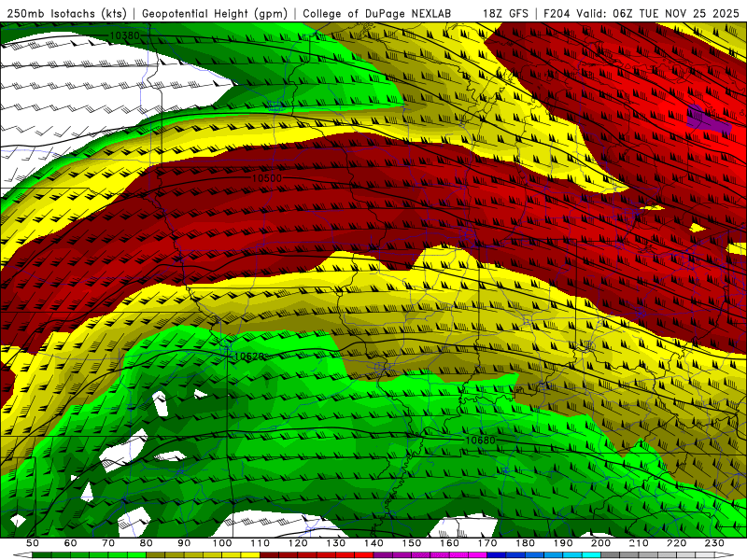Click the 110 value on the color scale
This screenshot has height=560, width=747.
click(x=261, y=543)
